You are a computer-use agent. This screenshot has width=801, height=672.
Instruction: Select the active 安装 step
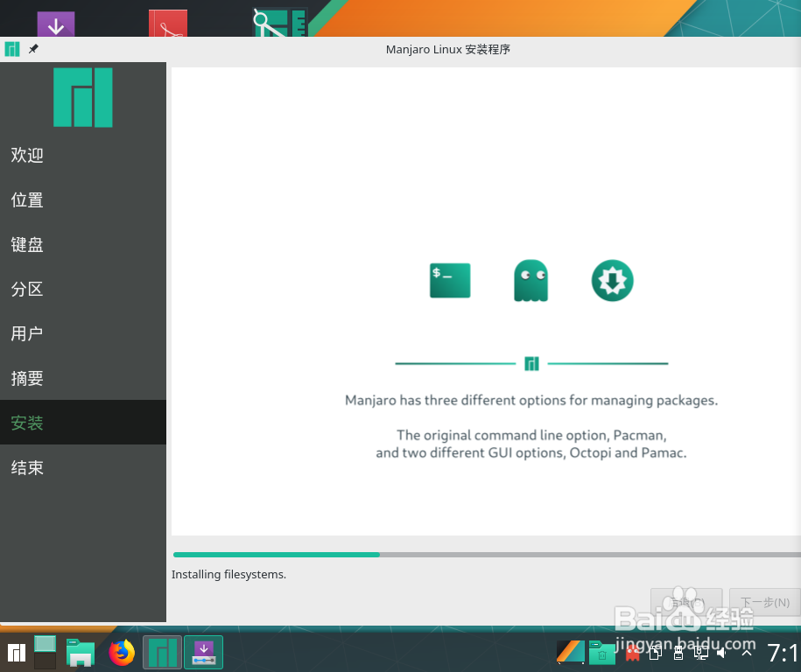pos(83,423)
